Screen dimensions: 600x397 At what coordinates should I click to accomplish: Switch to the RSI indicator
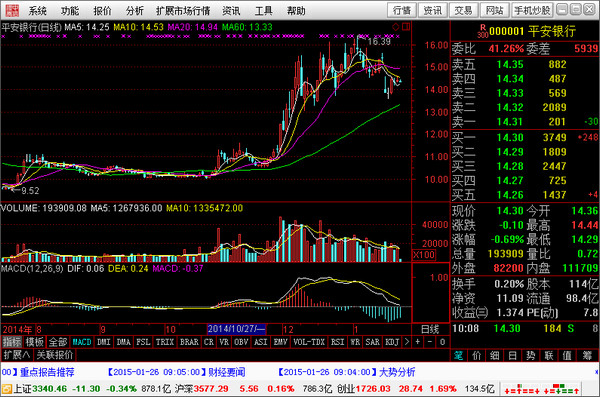[338, 342]
